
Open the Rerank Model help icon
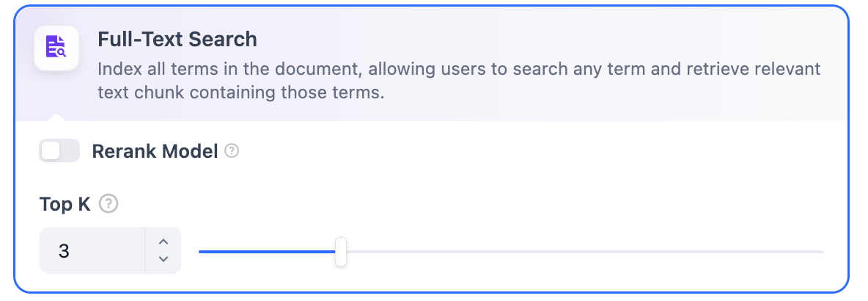[x=232, y=151]
